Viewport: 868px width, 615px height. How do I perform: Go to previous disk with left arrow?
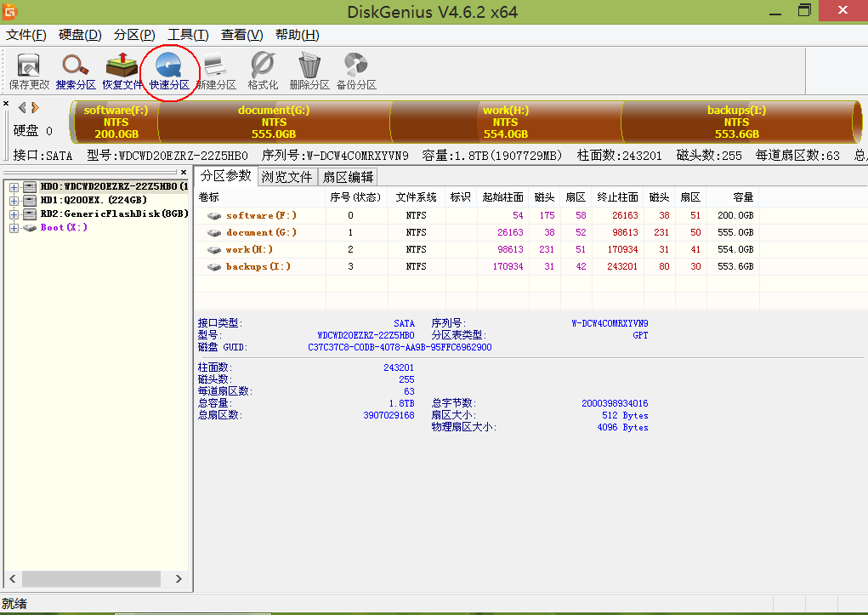22,107
